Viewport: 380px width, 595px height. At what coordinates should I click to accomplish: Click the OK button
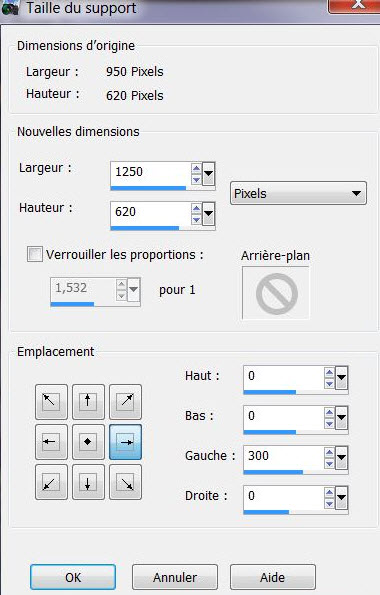coord(73,577)
